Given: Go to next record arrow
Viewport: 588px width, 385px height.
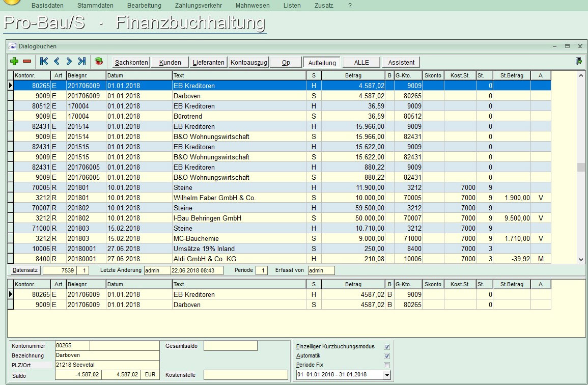Looking at the screenshot, I should pyautogui.click(x=69, y=62).
